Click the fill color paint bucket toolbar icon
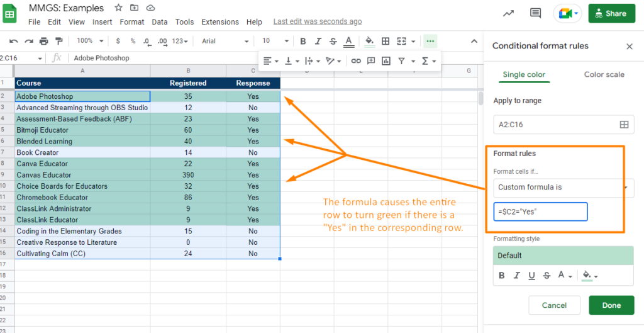 pyautogui.click(x=370, y=41)
